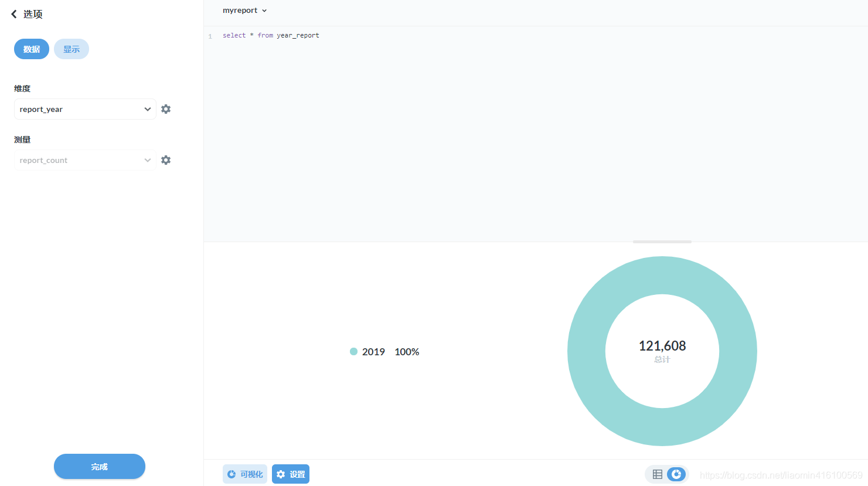Click the editor resize handle bar
The image size is (868, 486).
pos(662,242)
